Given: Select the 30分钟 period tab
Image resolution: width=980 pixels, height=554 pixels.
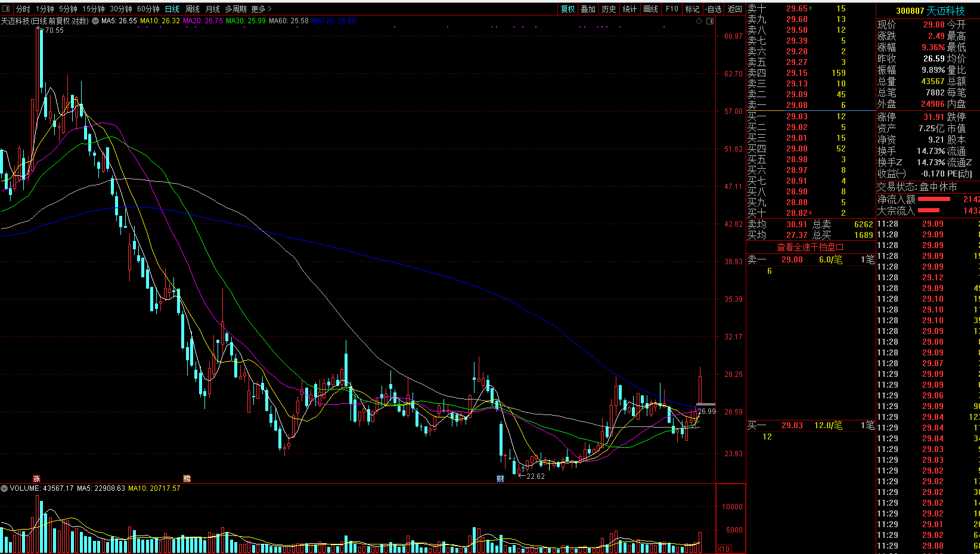Looking at the screenshot, I should click(120, 9).
